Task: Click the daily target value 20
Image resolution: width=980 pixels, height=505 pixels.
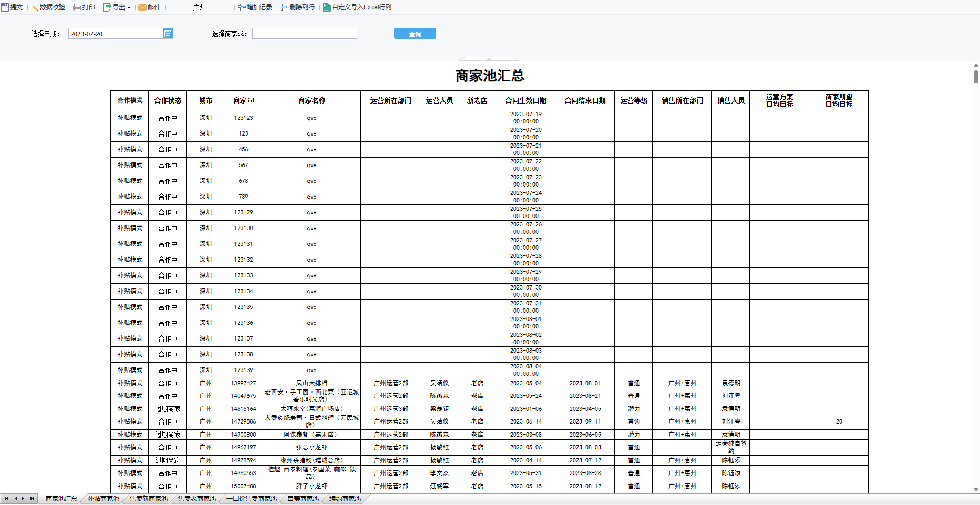Action: (839, 421)
